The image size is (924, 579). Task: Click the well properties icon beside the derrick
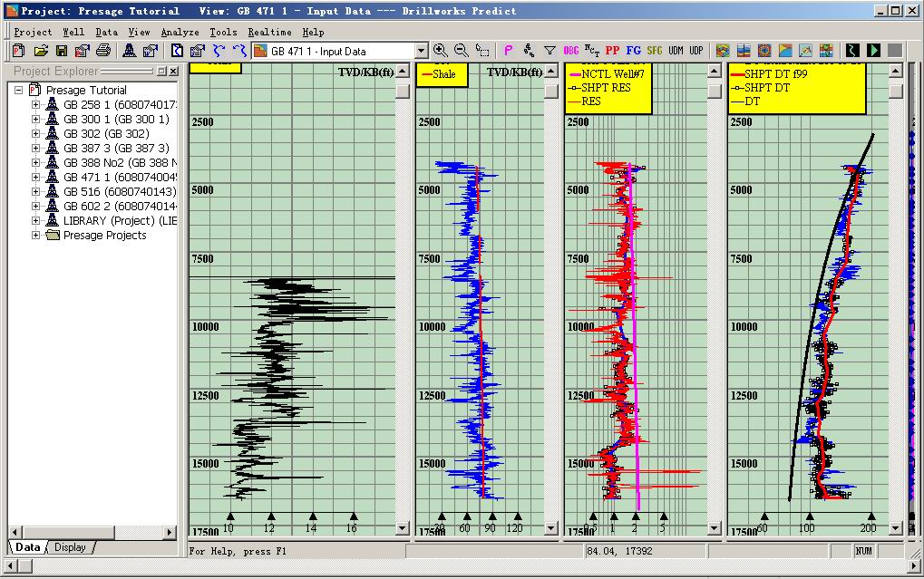tap(151, 51)
